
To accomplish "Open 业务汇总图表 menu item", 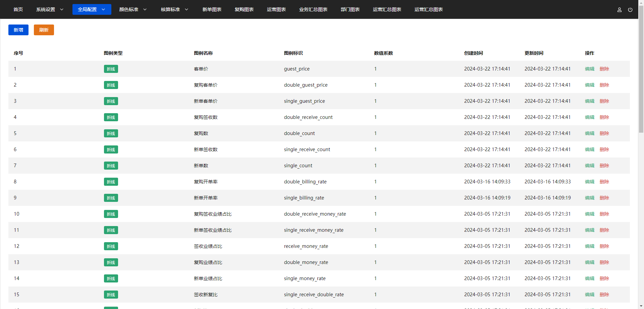I will [313, 9].
